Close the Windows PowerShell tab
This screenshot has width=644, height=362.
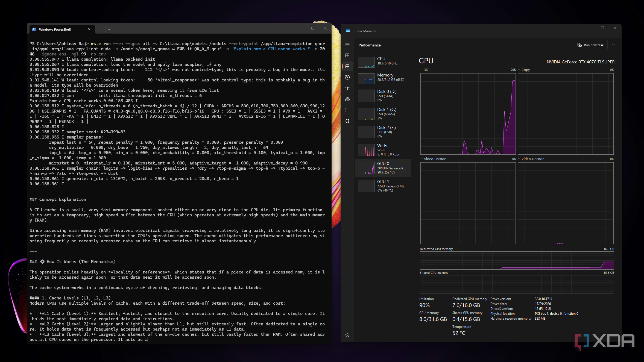89,29
